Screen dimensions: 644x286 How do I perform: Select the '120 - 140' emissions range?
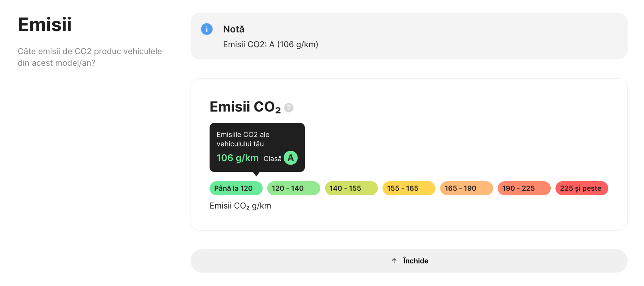pos(293,188)
